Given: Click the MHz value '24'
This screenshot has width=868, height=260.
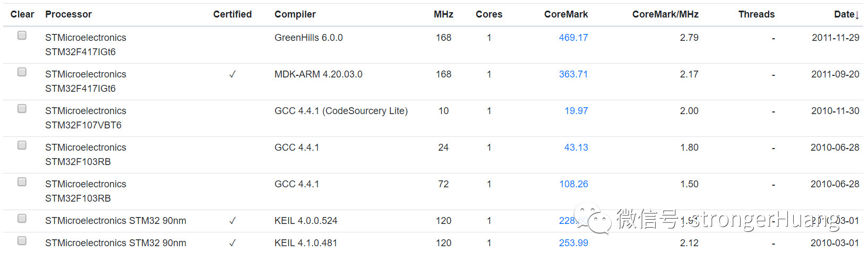Looking at the screenshot, I should [x=443, y=148].
